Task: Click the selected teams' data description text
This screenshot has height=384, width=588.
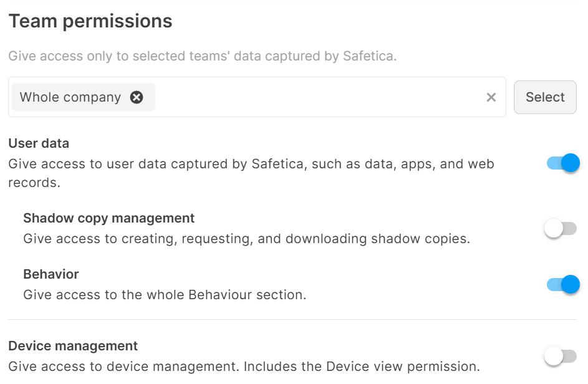Action: point(203,56)
